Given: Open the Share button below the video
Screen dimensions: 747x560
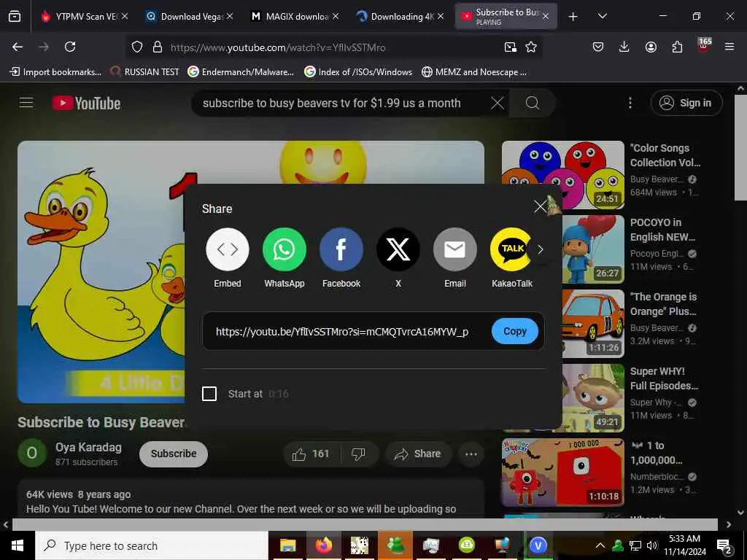Looking at the screenshot, I should [417, 454].
